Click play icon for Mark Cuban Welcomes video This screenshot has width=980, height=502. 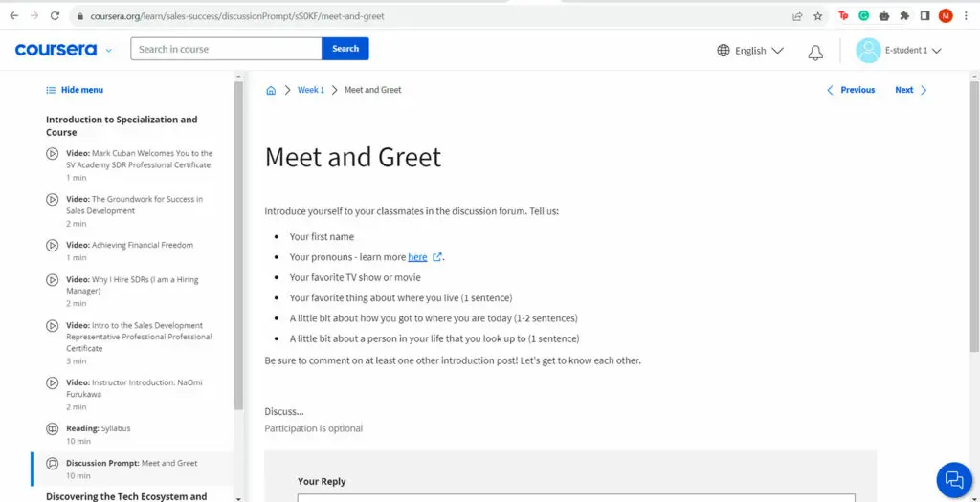tap(53, 154)
